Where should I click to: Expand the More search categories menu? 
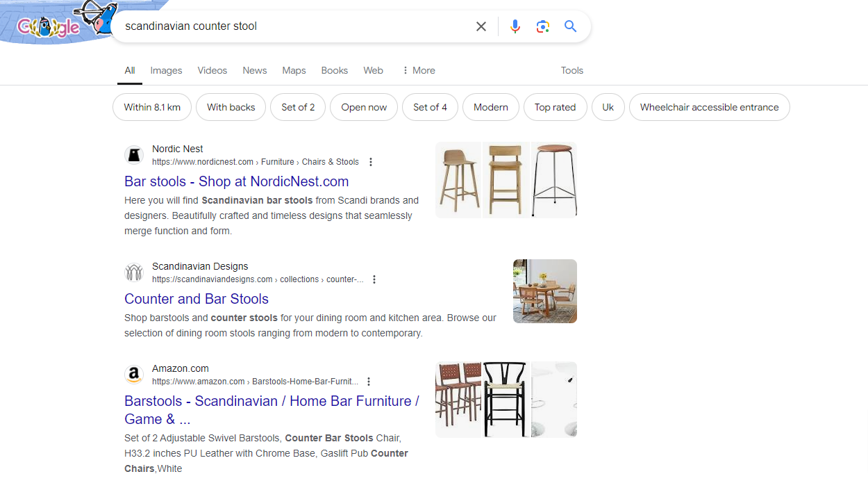tap(419, 70)
